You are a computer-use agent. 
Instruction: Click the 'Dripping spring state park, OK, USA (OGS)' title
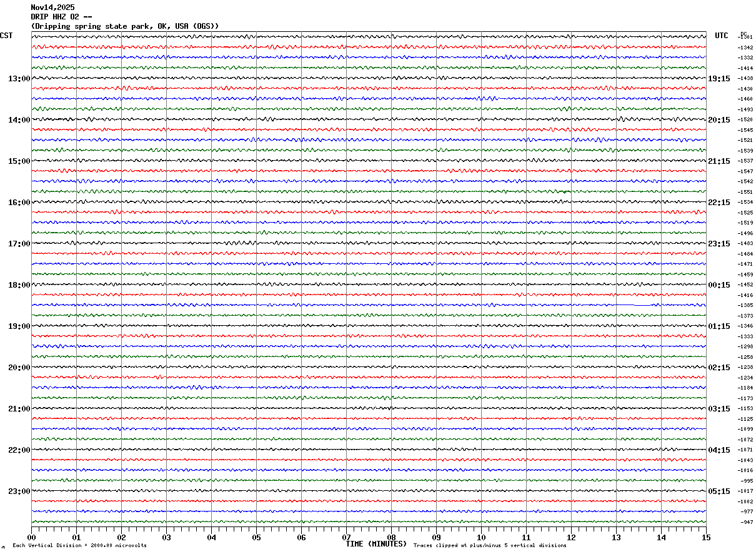125,26
